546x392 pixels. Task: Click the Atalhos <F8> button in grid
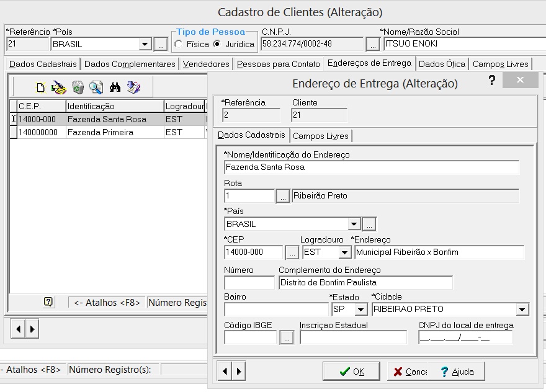click(107, 303)
